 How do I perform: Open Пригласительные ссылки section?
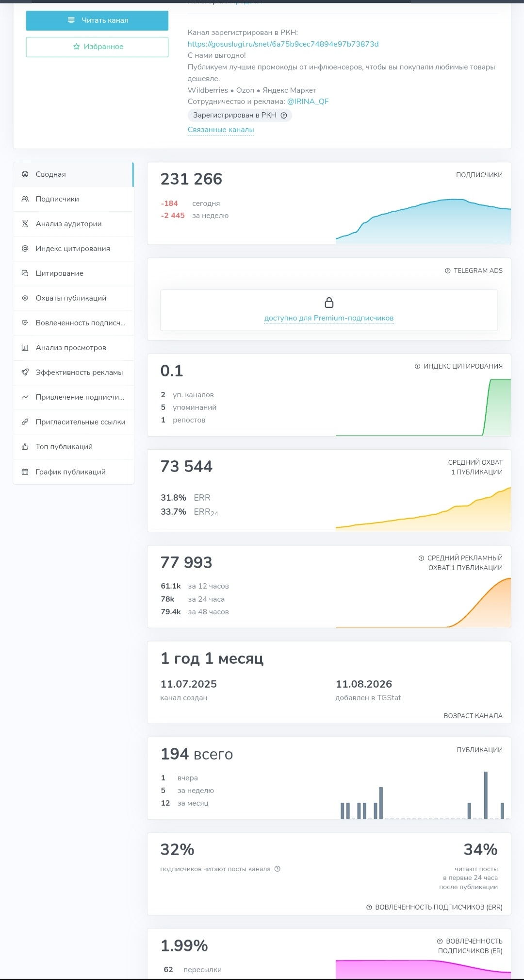click(73, 422)
